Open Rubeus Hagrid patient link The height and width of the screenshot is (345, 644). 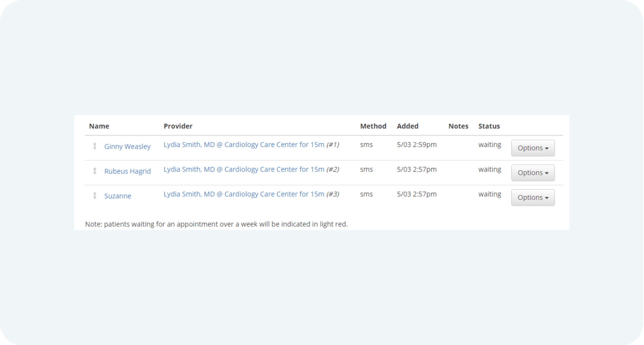coord(127,171)
